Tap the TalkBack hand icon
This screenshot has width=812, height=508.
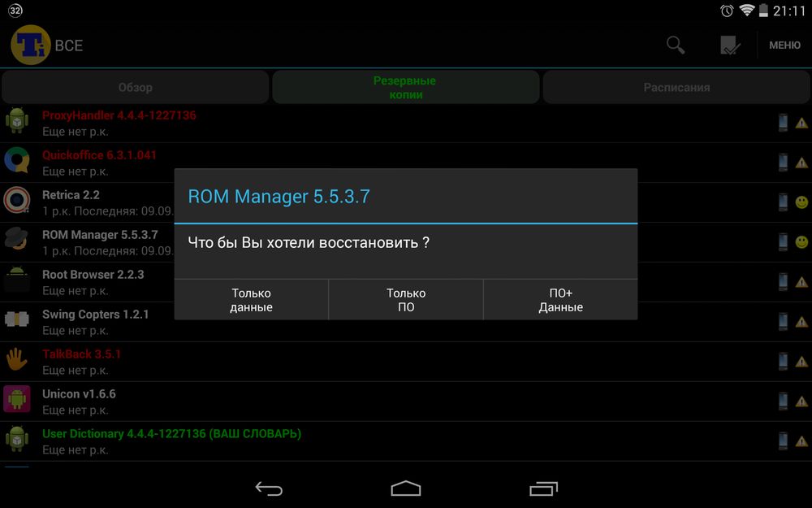coord(16,358)
